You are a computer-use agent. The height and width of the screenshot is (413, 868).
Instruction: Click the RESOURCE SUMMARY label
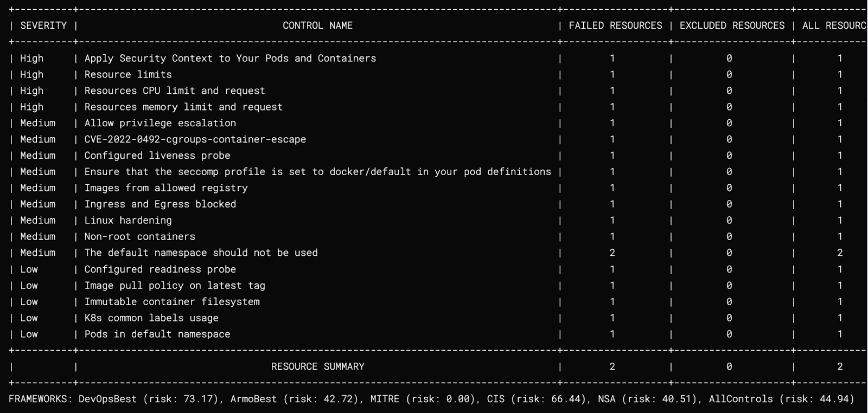tap(317, 366)
